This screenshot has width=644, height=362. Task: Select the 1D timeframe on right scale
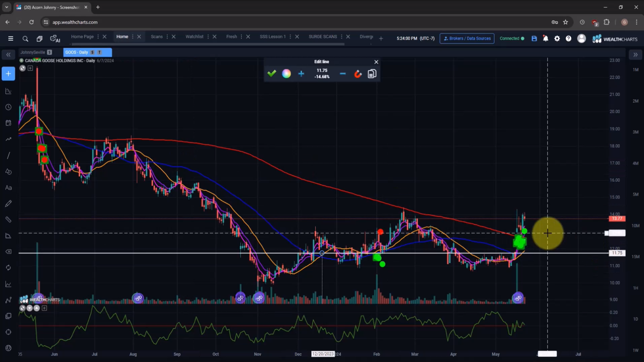636,319
